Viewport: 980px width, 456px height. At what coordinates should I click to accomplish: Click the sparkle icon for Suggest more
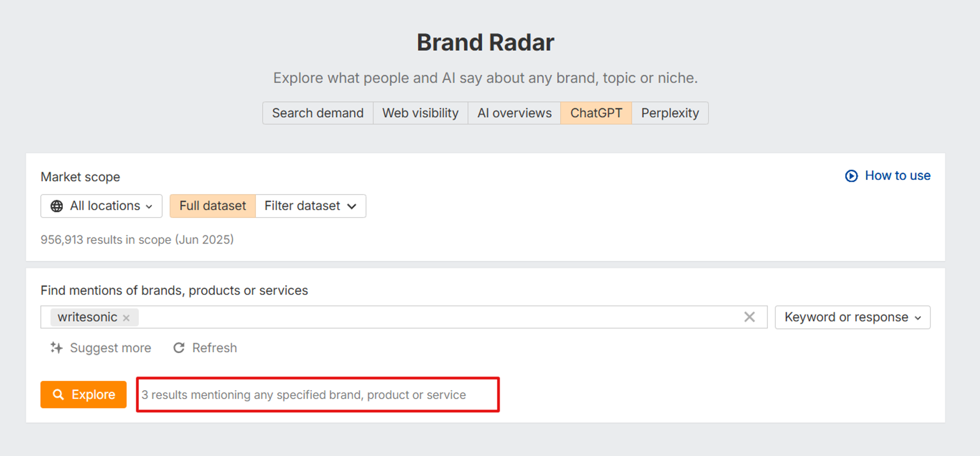[57, 348]
